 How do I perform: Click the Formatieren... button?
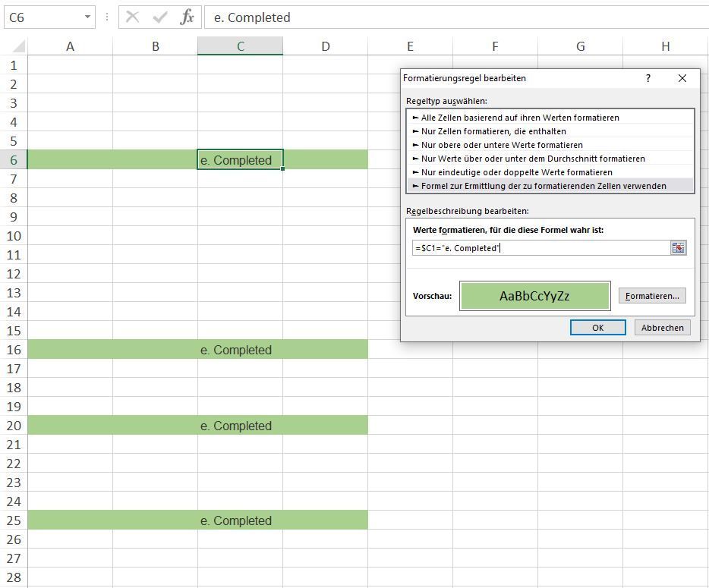652,296
